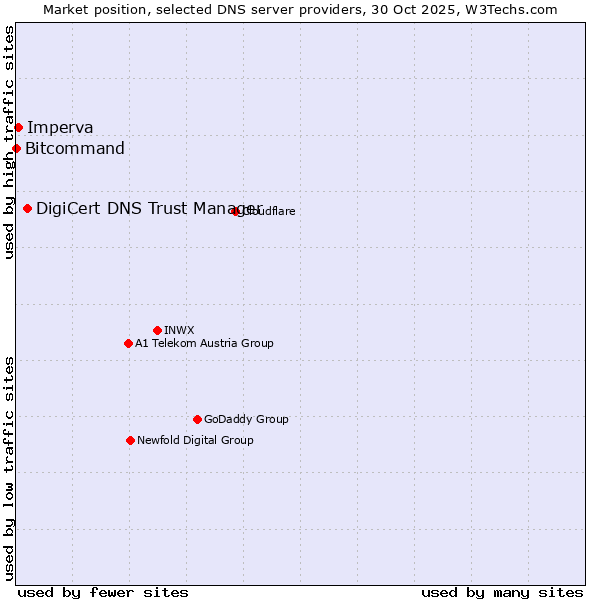Click the Newfold Digital Group label
Image resolution: width=600 pixels, height=600 pixels.
[x=195, y=440]
